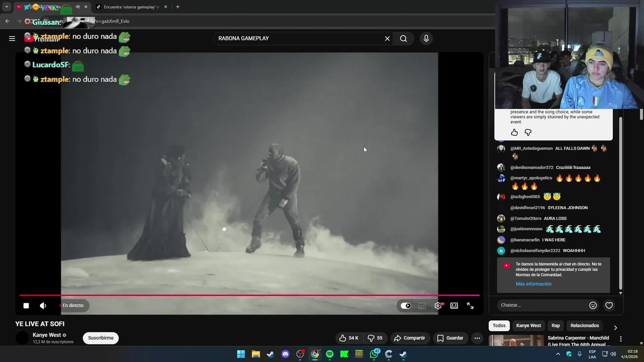This screenshot has width=644, height=362.
Task: Mute the video player volume
Action: tap(43, 306)
